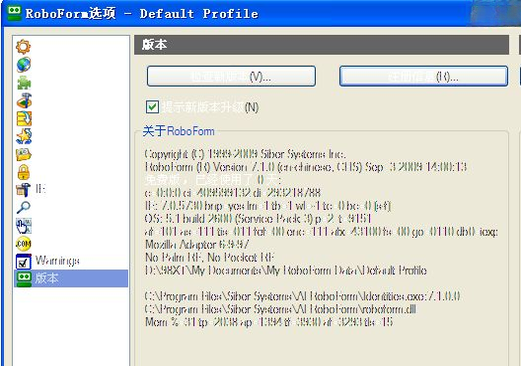This screenshot has height=366, width=521.
Task: Click the 版本 panel header bar
Action: pos(321,45)
